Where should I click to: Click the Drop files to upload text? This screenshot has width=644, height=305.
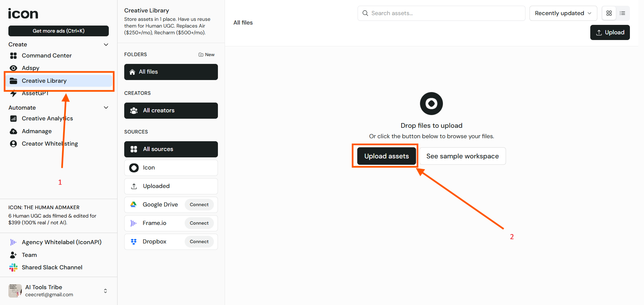(x=431, y=125)
